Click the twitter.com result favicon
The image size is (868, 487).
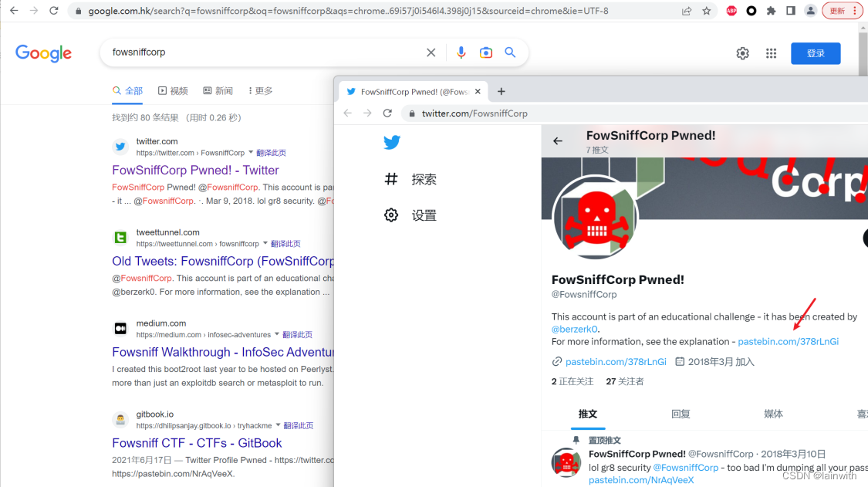click(x=120, y=147)
